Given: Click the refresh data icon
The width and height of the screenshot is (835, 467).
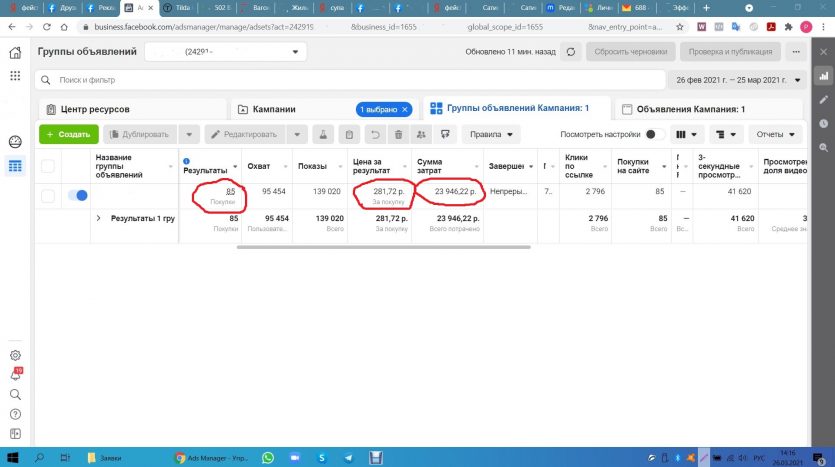Looking at the screenshot, I should (570, 51).
